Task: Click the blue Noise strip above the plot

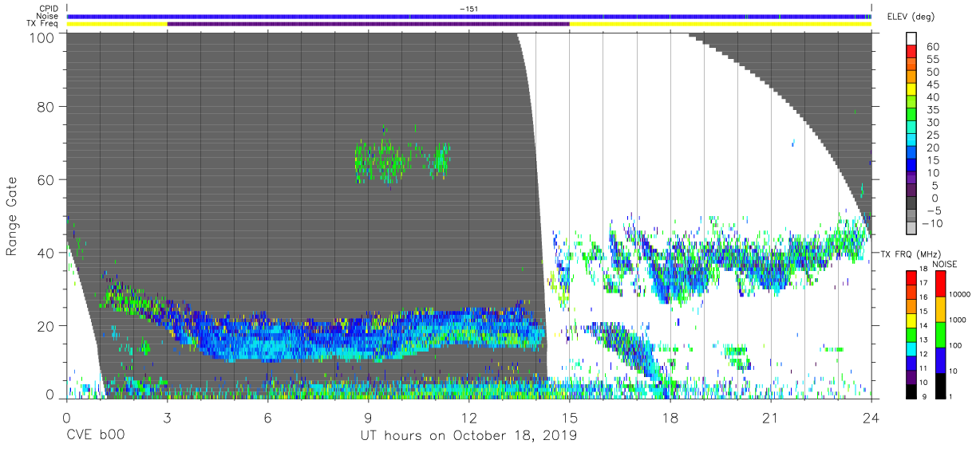Action: click(x=469, y=16)
